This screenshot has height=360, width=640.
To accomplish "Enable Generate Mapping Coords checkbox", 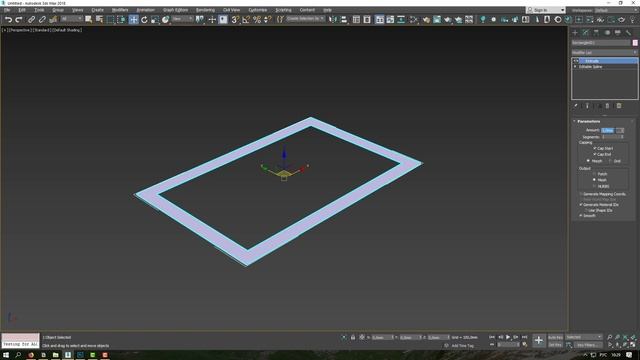I will click(x=581, y=194).
